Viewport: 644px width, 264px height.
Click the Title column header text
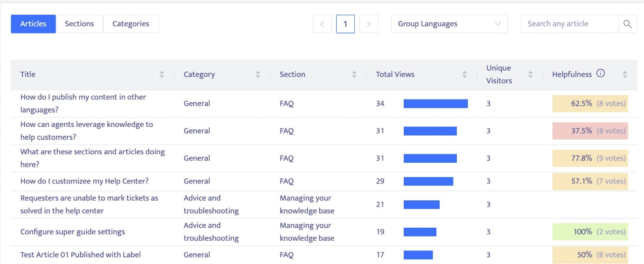(28, 74)
